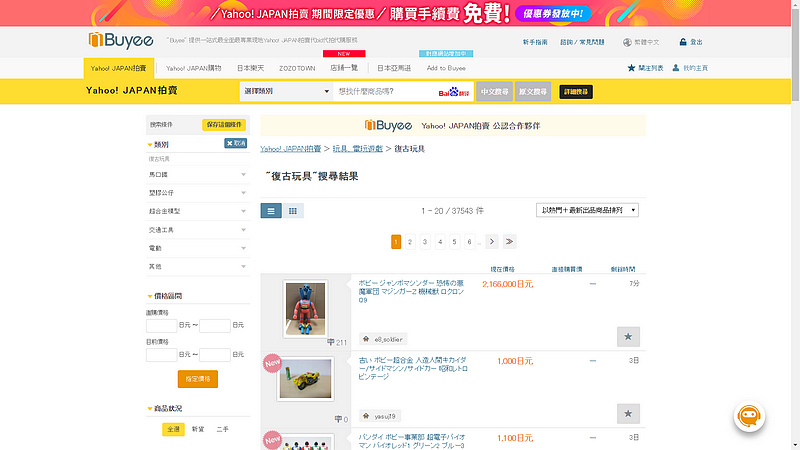
Task: Go to results page 2
Action: (410, 242)
